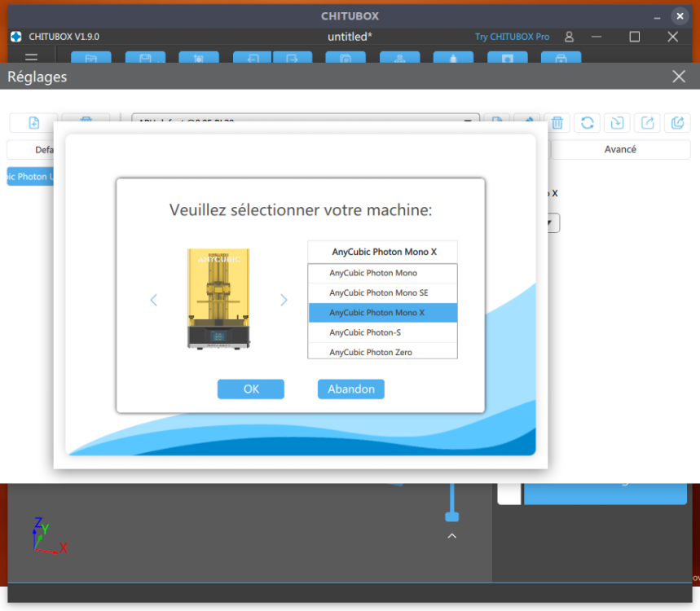Viewport: 700px width, 611px height.
Task: Click the untitled* document title
Action: coord(350,37)
